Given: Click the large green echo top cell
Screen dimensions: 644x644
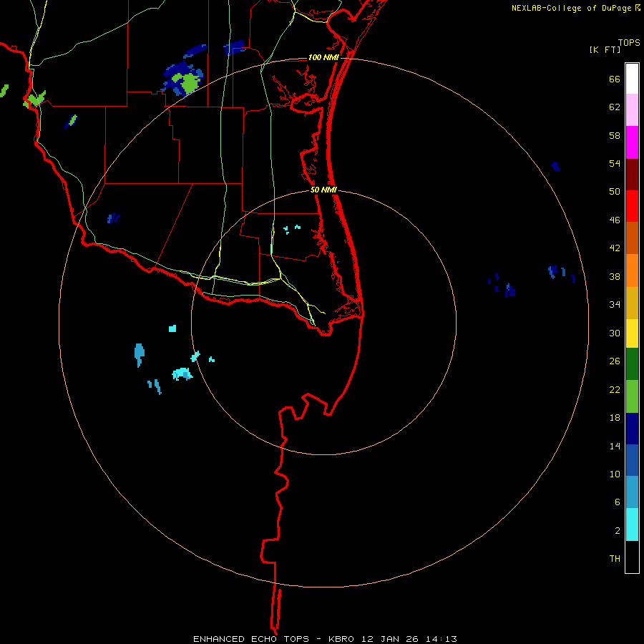Looking at the screenshot, I should point(189,82).
